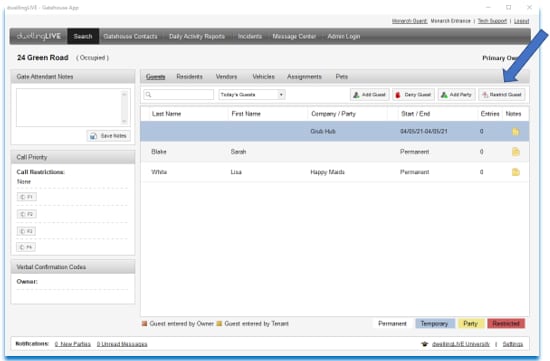Switch to the Residents tab
The width and height of the screenshot is (550, 361).
(189, 77)
